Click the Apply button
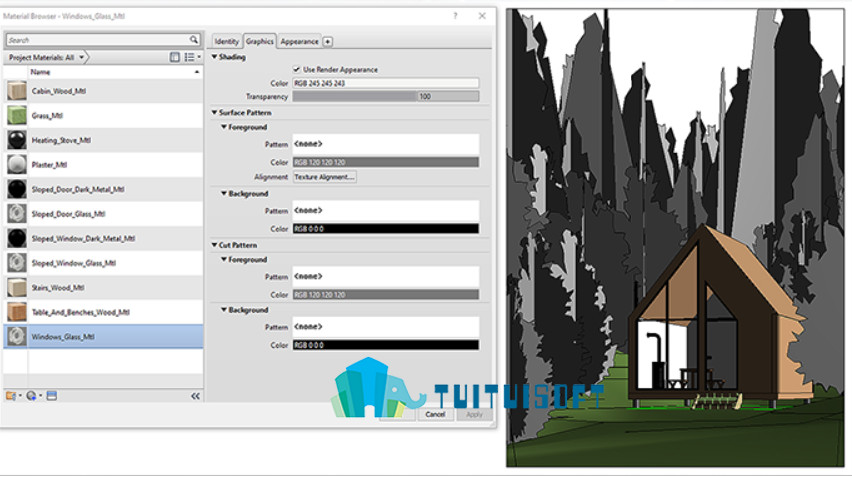The width and height of the screenshot is (852, 477). click(x=474, y=414)
